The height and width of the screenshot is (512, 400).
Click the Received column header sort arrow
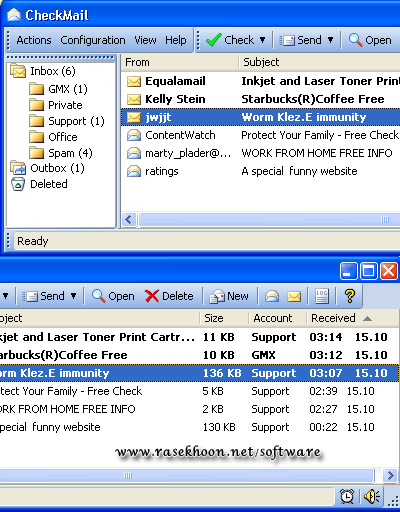(x=367, y=319)
